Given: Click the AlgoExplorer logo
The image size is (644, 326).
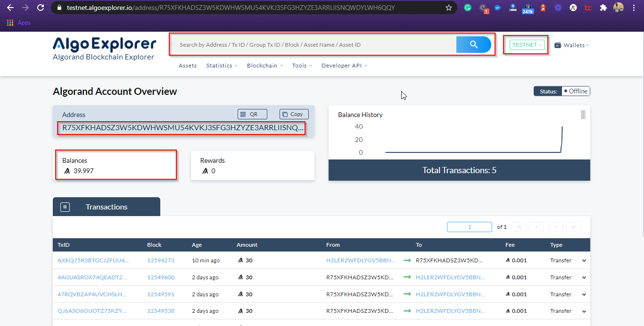Looking at the screenshot, I should (104, 45).
